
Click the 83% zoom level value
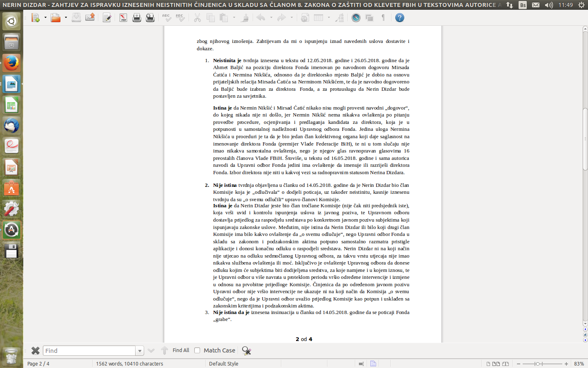[579, 364]
